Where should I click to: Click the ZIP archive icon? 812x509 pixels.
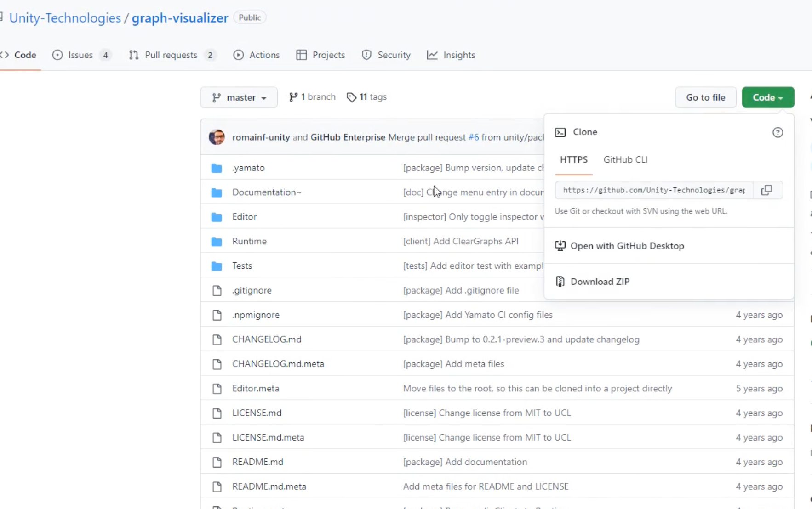pos(560,281)
